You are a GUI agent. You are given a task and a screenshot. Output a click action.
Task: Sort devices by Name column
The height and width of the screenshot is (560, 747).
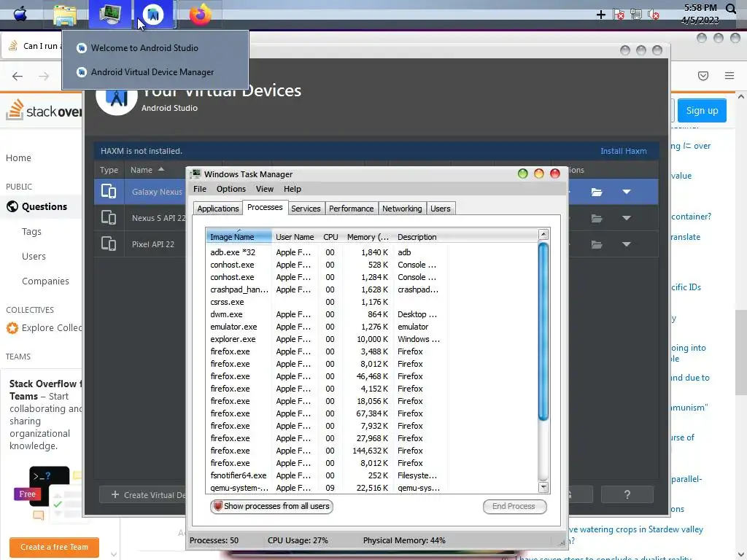click(147, 170)
